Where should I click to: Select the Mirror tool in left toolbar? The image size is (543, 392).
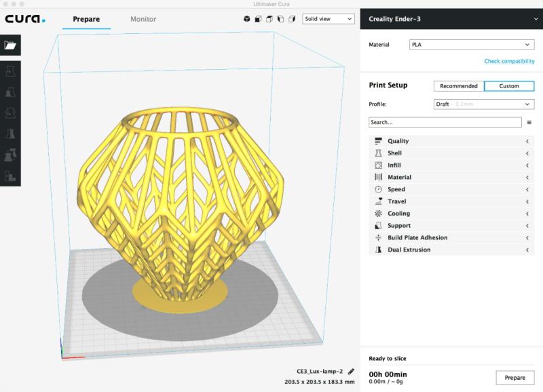(x=10, y=134)
